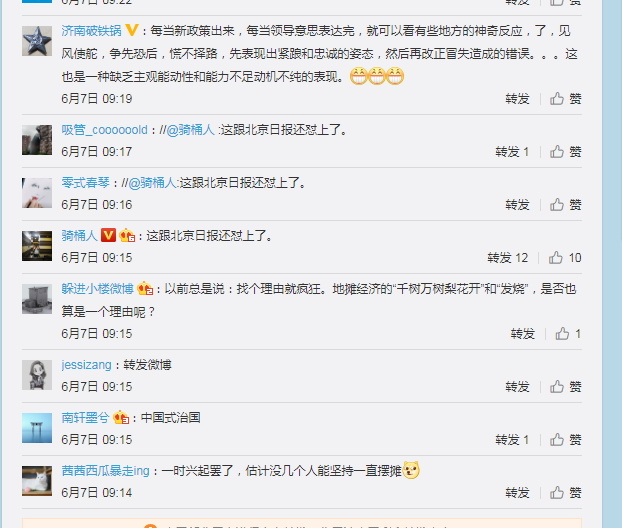Open the @骑桶人 mention in 吸管_cooooold's comment

pyautogui.click(x=190, y=130)
